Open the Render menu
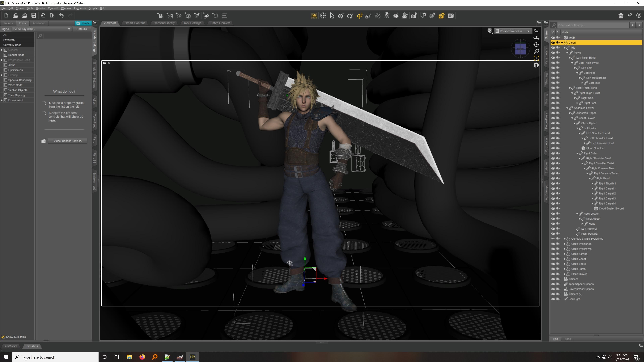This screenshot has width=644, height=362. [x=40, y=8]
